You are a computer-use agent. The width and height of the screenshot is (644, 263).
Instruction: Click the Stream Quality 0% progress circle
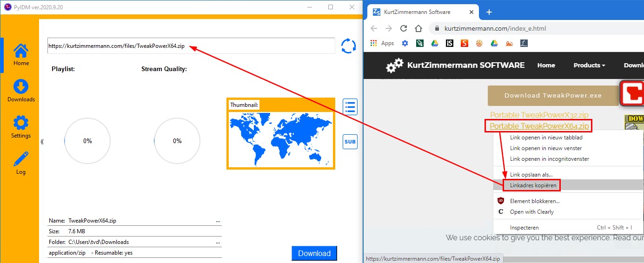(177, 141)
